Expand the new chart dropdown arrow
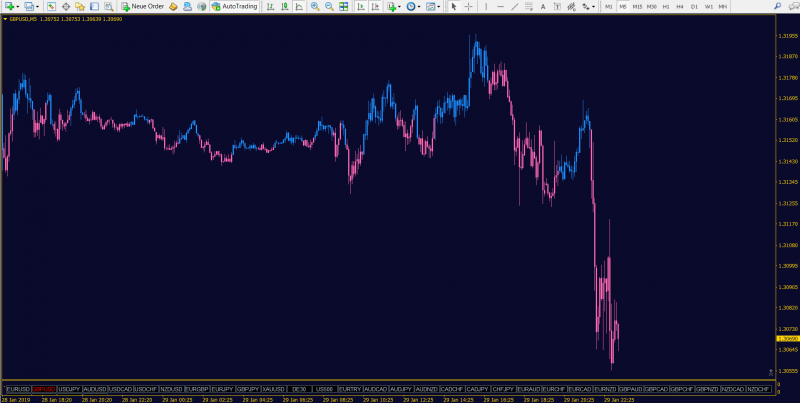This screenshot has width=800, height=403. coord(17,7)
